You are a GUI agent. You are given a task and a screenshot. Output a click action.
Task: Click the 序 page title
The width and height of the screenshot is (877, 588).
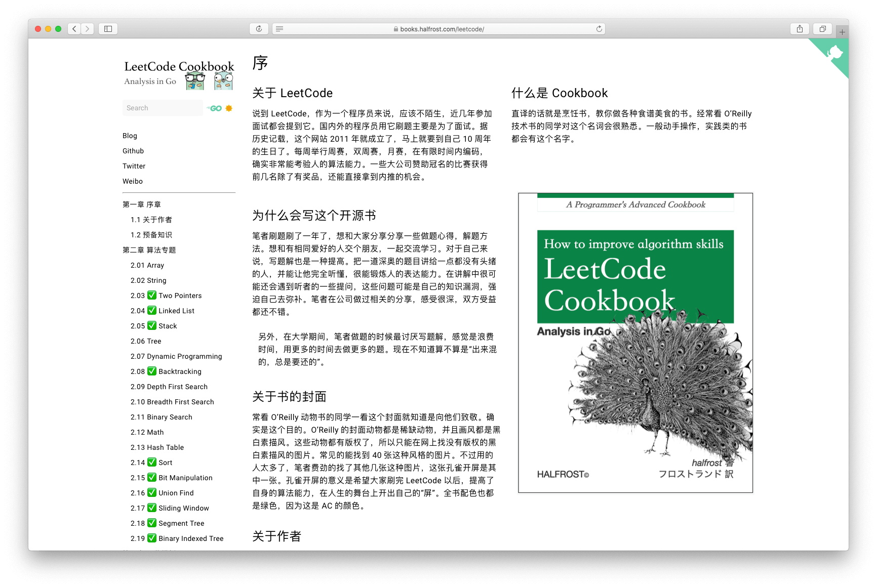[260, 63]
